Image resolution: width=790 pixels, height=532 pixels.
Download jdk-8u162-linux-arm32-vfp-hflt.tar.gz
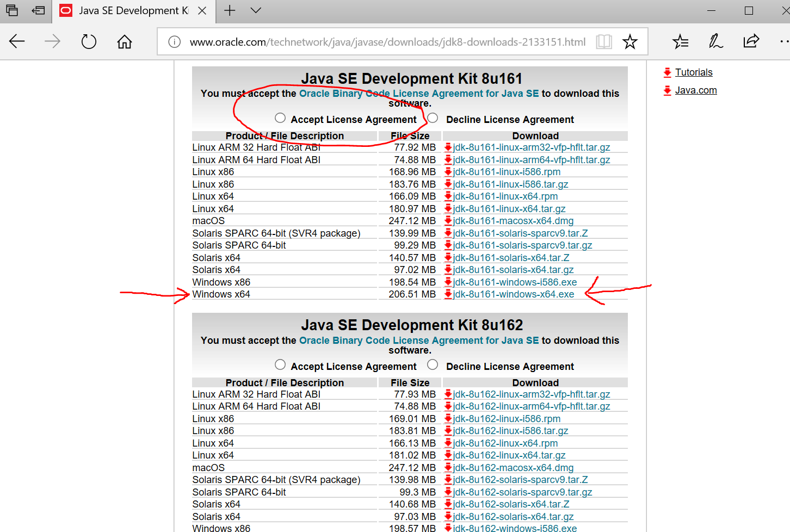532,394
